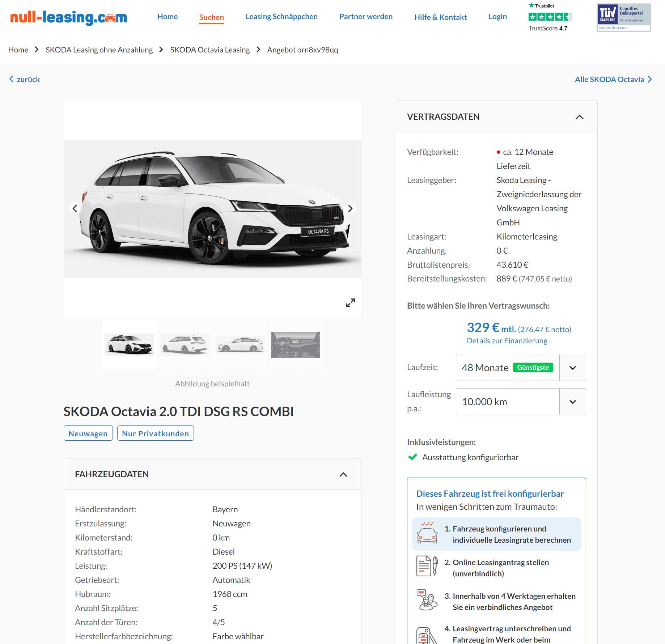The width and height of the screenshot is (665, 644).
Task: Click the Händlerstandort value Bayern
Action: pyautogui.click(x=225, y=509)
